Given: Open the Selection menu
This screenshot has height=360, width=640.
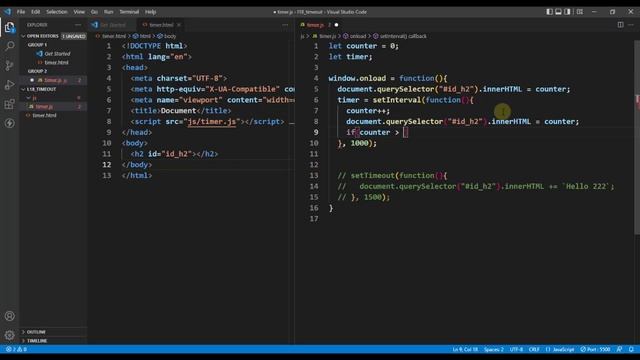Looking at the screenshot, I should [57, 12].
